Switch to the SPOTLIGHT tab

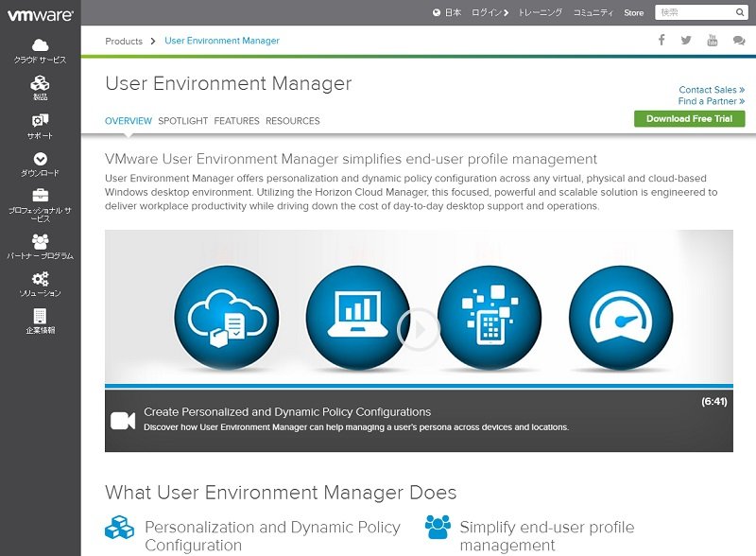(x=182, y=121)
